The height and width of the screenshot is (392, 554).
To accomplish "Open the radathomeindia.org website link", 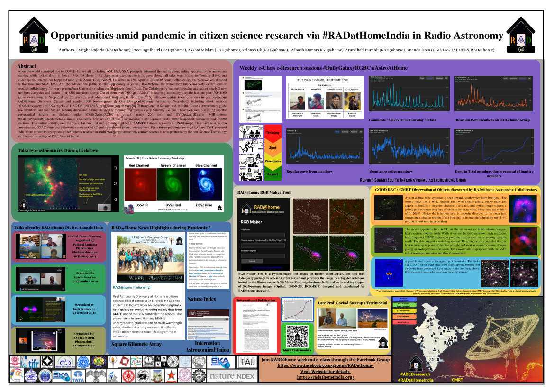I will pos(325,377).
